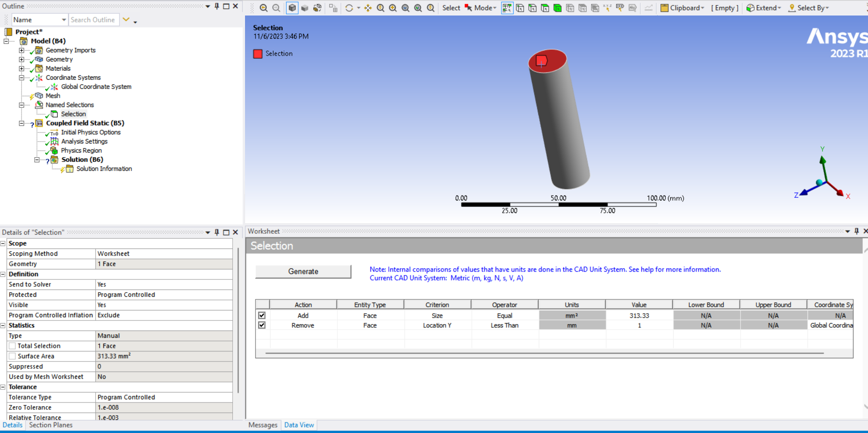Activate the Pan tool
The height and width of the screenshot is (433, 868).
coord(368,8)
